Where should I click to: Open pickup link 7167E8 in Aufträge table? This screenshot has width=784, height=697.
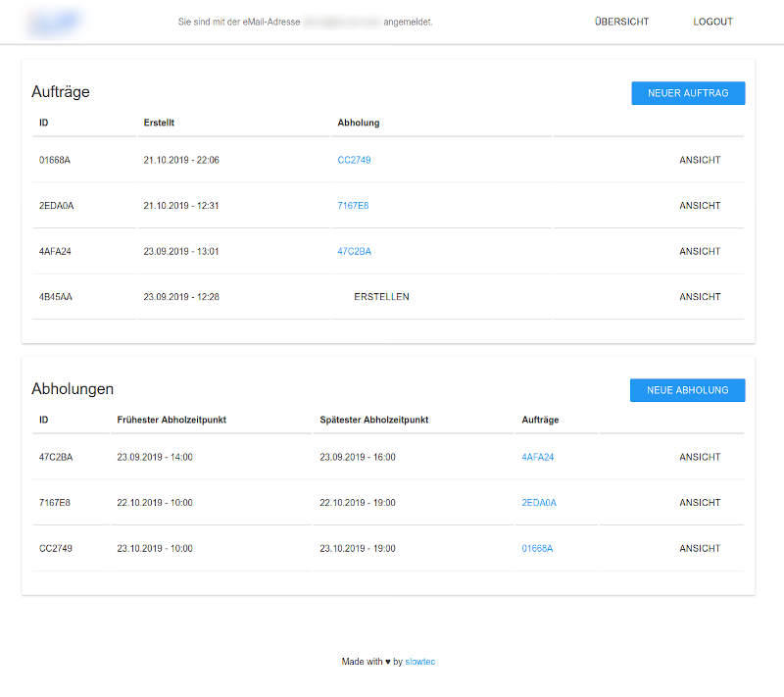coord(353,206)
